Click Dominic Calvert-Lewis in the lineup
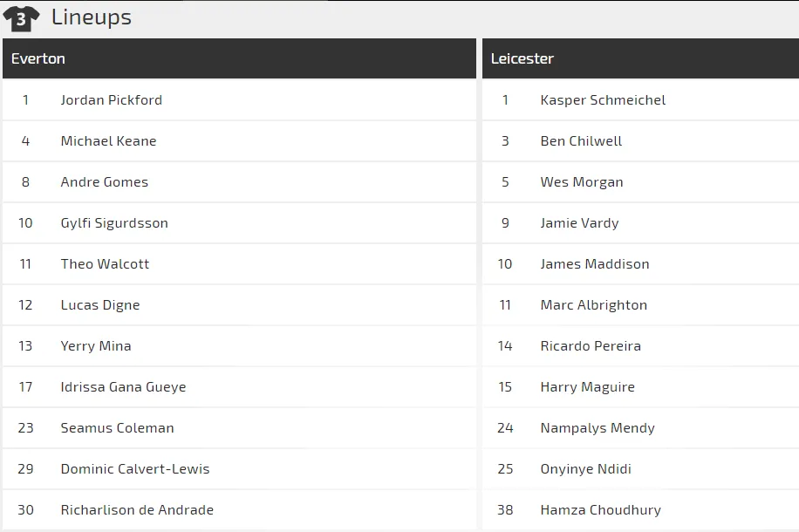The height and width of the screenshot is (532, 799). click(135, 469)
